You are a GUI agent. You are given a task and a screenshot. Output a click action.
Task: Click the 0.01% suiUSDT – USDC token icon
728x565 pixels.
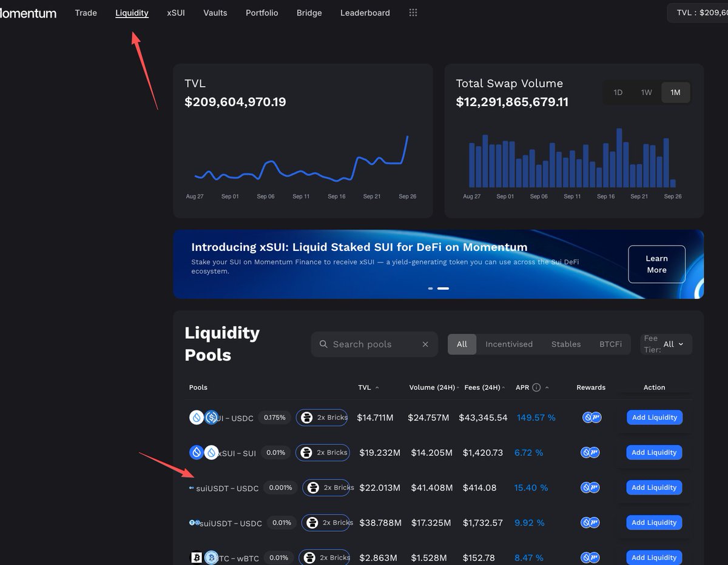point(194,523)
